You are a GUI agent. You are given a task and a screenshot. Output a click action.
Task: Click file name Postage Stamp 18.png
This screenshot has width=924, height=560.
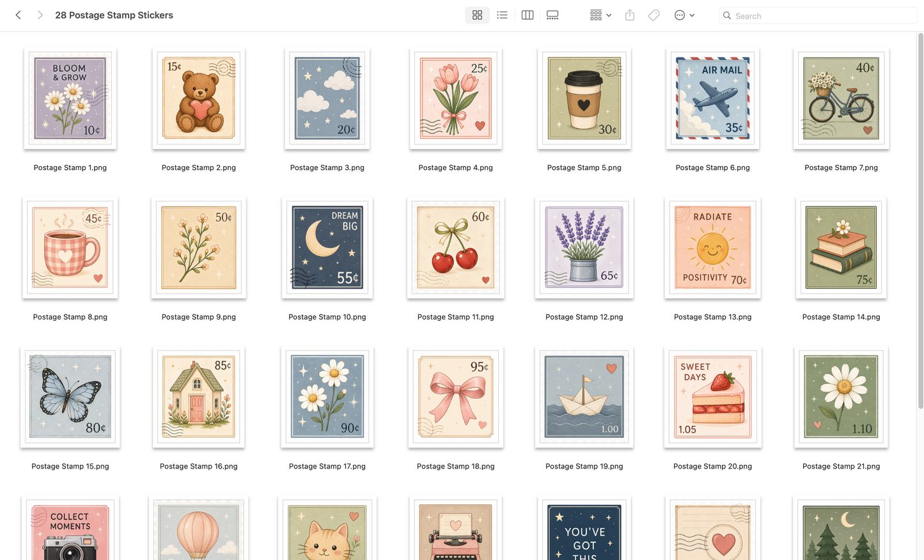(456, 467)
